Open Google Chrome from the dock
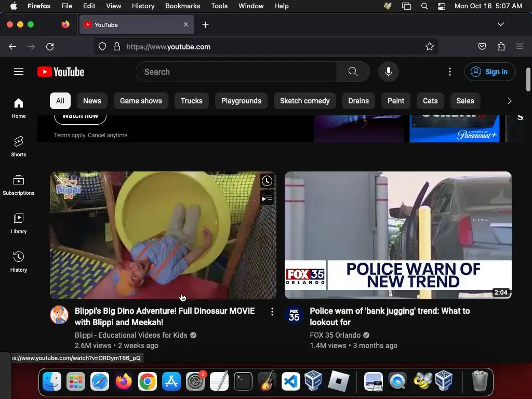Viewport: 532px width, 399px height. 147,381
